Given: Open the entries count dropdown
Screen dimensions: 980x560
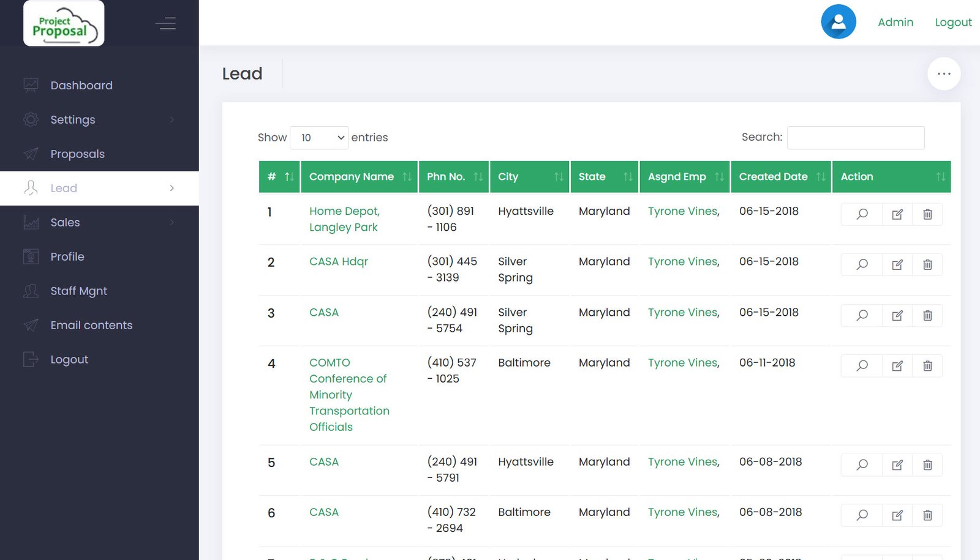Looking at the screenshot, I should [319, 138].
